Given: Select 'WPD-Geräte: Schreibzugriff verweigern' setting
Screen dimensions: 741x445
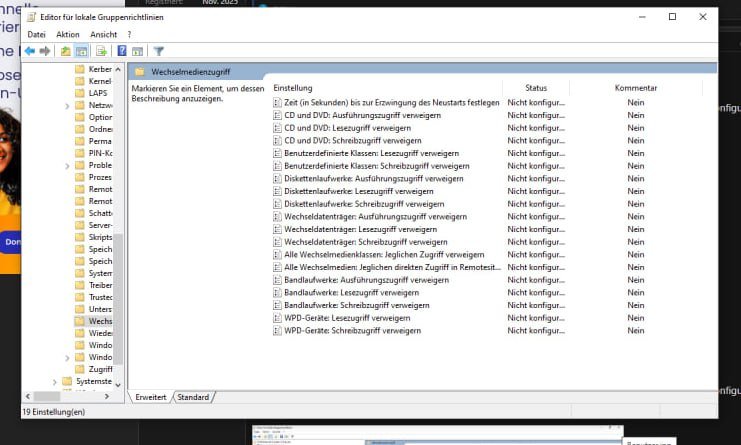Looking at the screenshot, I should click(353, 331).
